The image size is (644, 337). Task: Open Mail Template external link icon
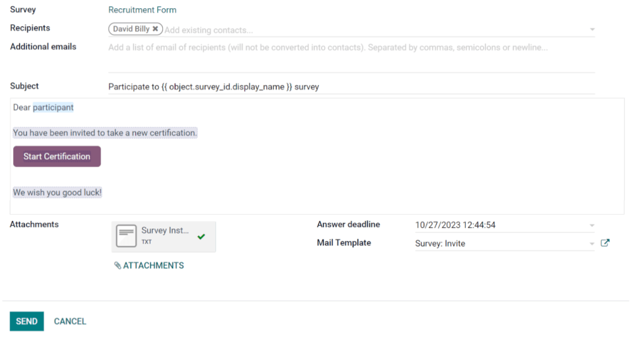(605, 243)
